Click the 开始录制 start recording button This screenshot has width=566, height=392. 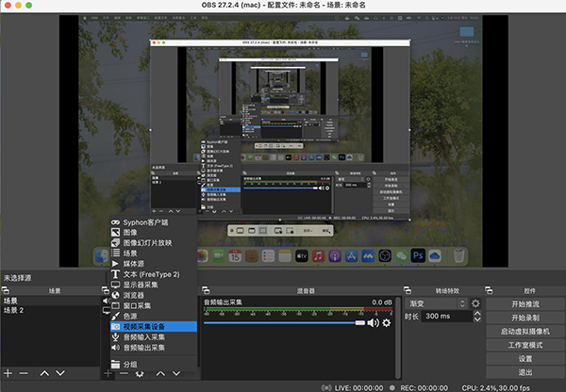[525, 318]
